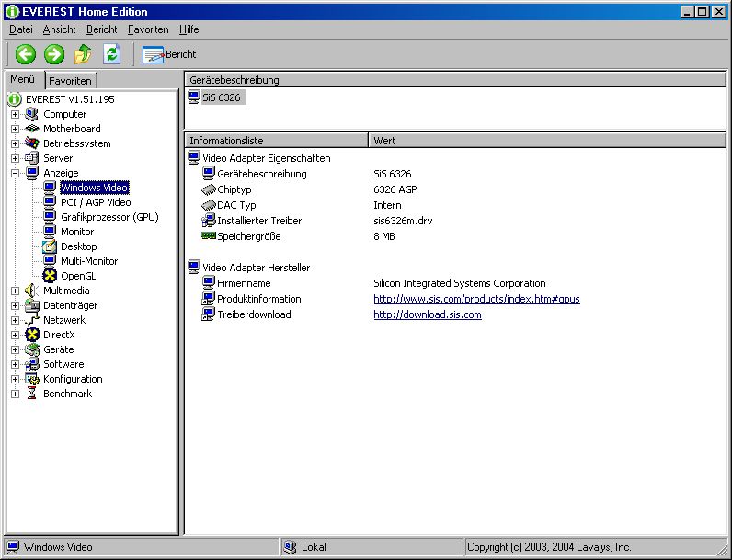Click the Benchmark hourglass icon
Viewport: 732px width, 560px height.
click(32, 394)
